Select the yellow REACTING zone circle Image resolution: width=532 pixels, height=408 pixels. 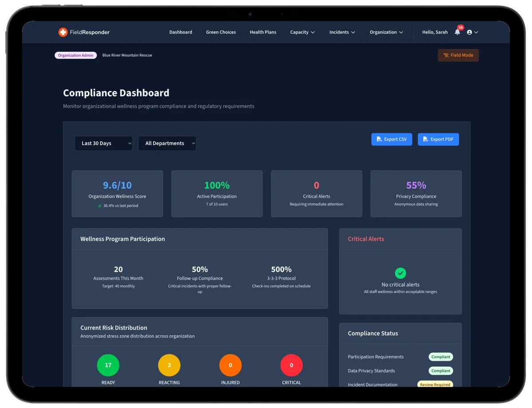click(169, 365)
